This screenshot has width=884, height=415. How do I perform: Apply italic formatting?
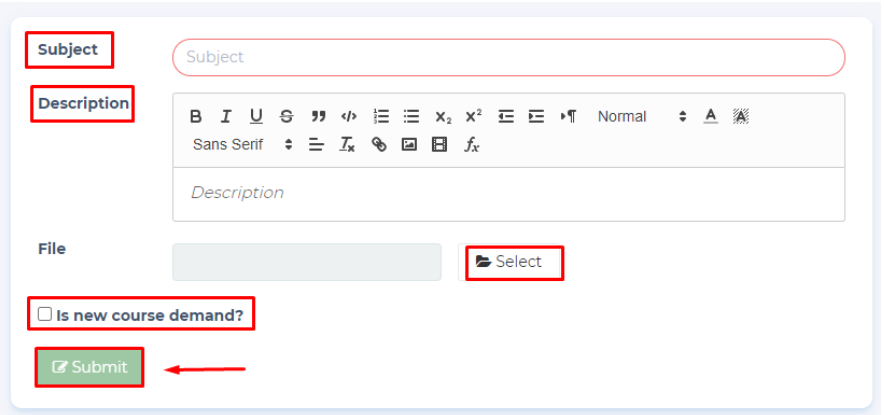point(226,116)
